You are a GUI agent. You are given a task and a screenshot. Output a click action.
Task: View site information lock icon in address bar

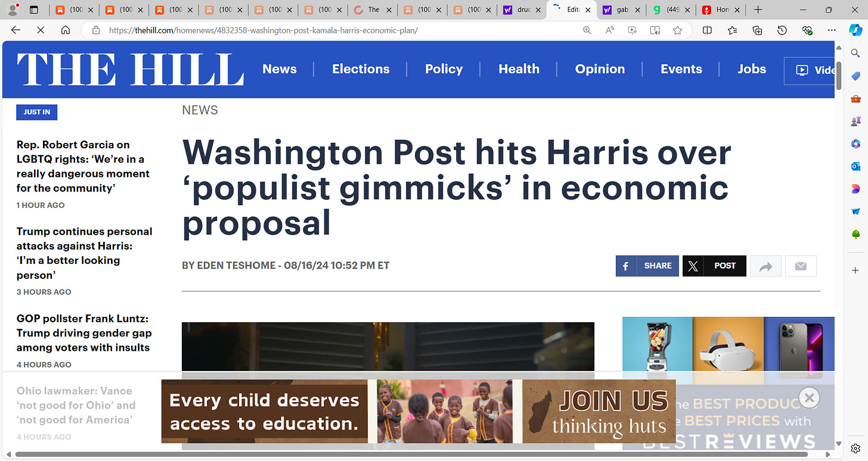point(95,30)
